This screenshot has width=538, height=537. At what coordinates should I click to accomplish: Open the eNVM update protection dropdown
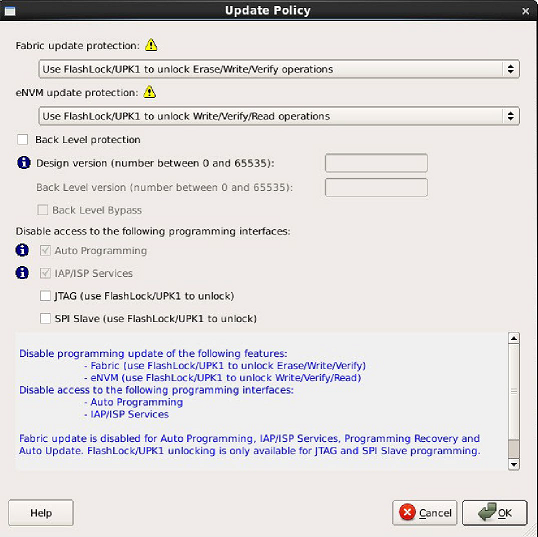click(279, 116)
